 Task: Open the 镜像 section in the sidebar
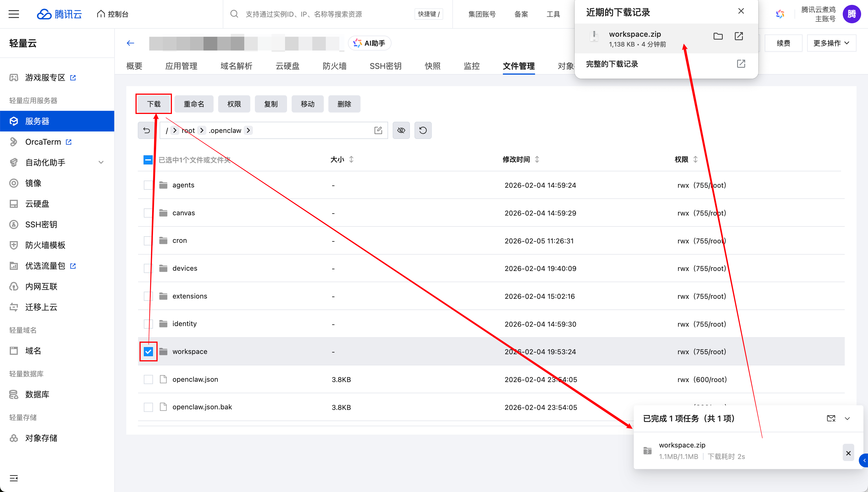(34, 183)
